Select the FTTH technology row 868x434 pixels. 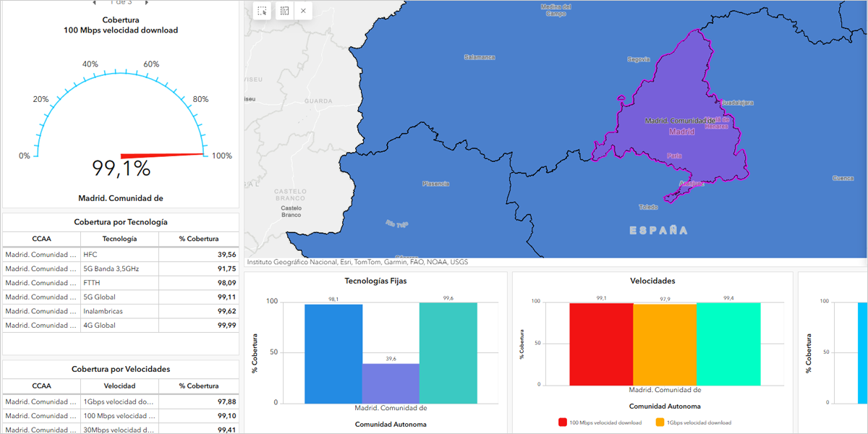coord(120,283)
